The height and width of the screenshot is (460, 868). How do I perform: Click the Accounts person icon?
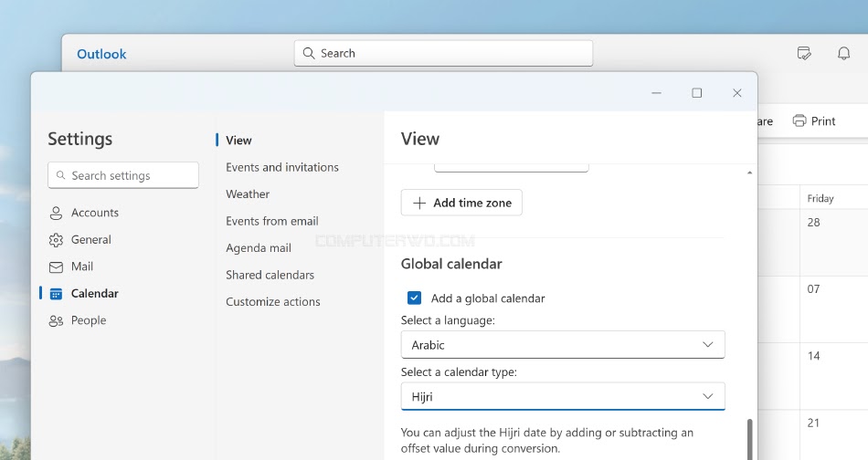point(56,213)
